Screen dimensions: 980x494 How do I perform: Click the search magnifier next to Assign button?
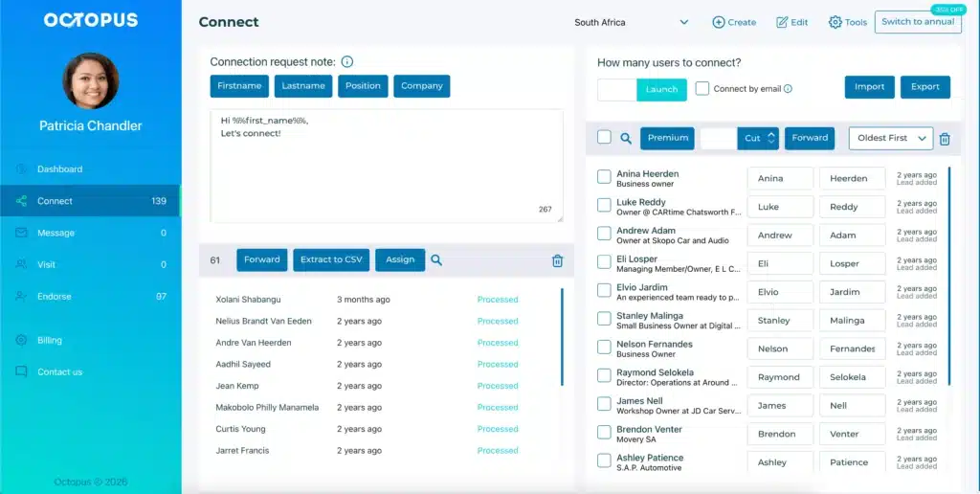[436, 259]
